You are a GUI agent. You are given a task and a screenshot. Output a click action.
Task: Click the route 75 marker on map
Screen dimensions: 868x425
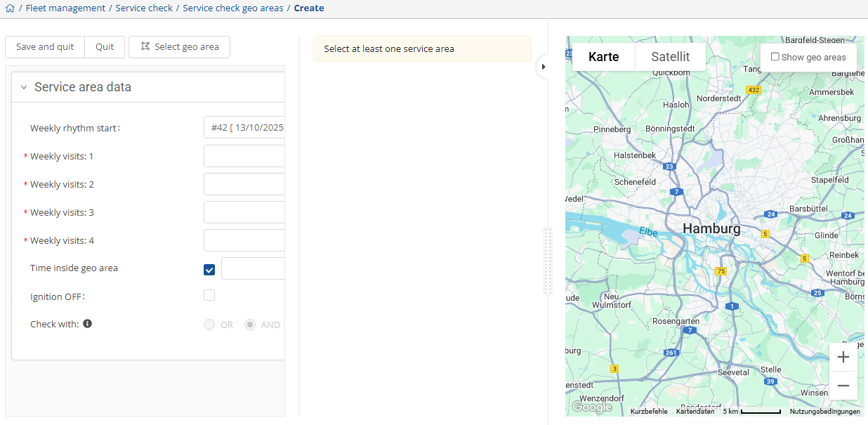720,271
